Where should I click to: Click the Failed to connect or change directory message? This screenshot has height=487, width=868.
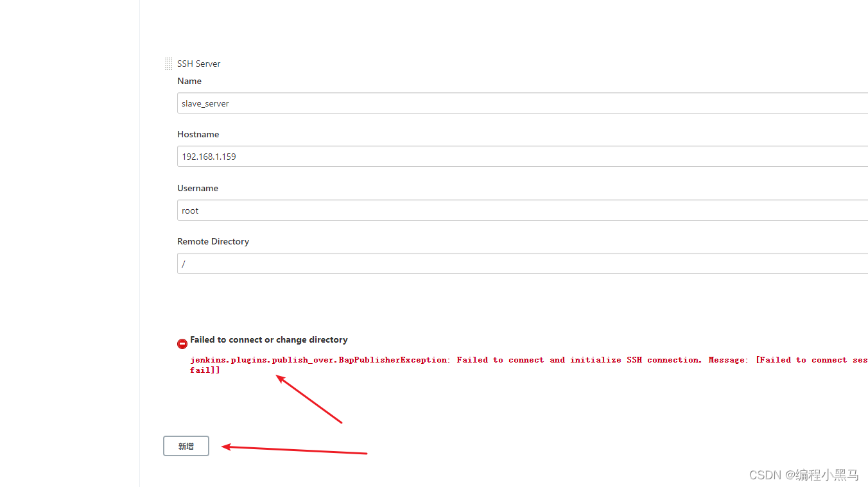[x=269, y=339]
